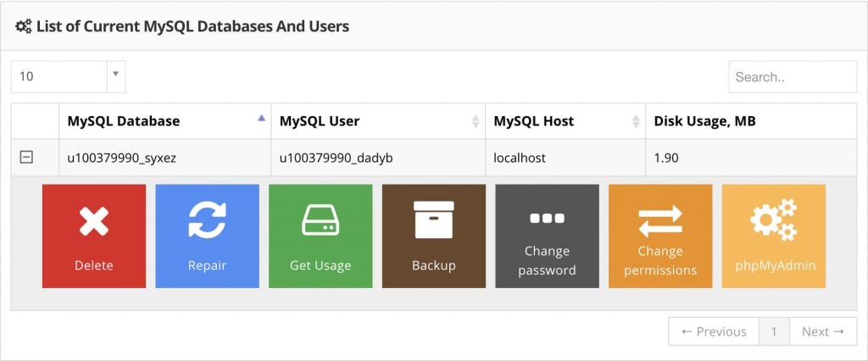
Task: Launch phpMyAdmin from the gears tile
Action: (x=774, y=236)
